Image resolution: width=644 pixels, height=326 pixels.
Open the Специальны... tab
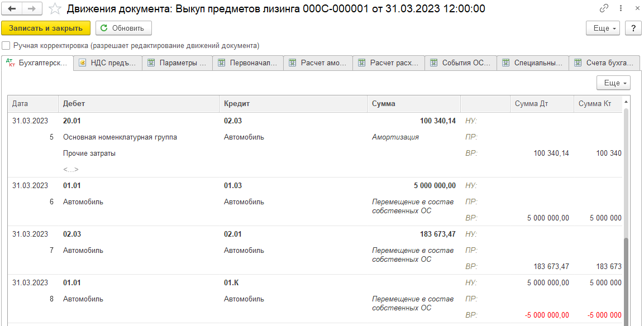tap(533, 63)
